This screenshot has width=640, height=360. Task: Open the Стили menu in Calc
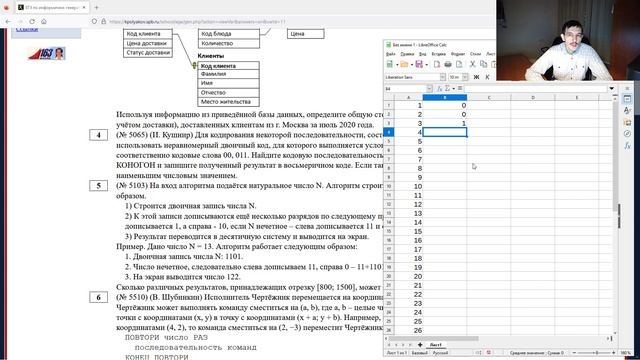pos(476,54)
